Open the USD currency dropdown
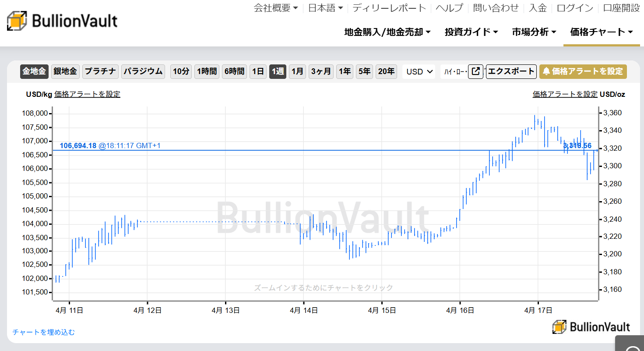Viewport: 644px width, 351px height. tap(419, 71)
